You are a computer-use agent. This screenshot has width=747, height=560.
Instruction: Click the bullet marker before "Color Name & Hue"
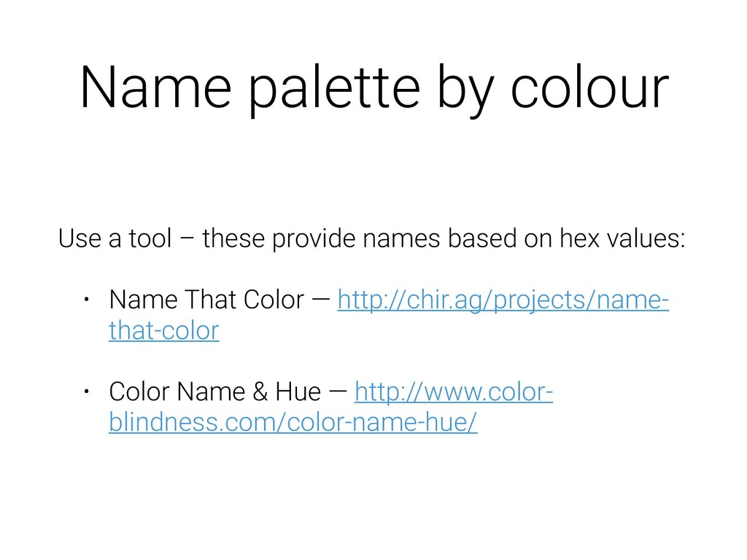click(85, 392)
